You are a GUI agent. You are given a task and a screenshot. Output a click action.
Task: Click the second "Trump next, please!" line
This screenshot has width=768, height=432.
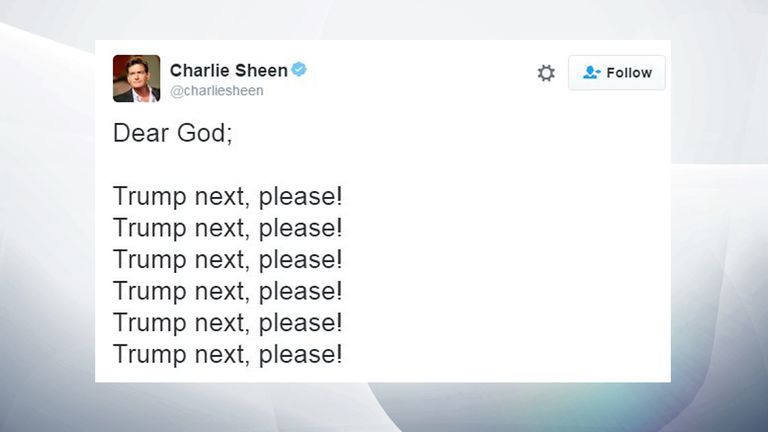tap(228, 228)
